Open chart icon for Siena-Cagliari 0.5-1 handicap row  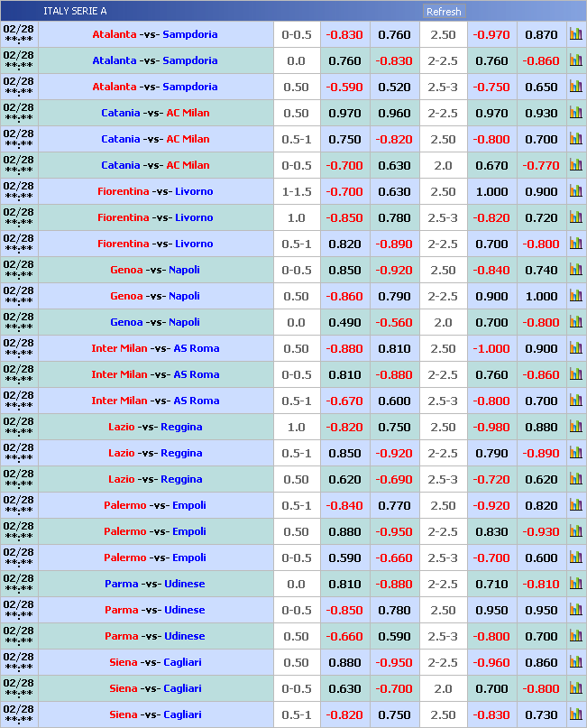click(576, 714)
